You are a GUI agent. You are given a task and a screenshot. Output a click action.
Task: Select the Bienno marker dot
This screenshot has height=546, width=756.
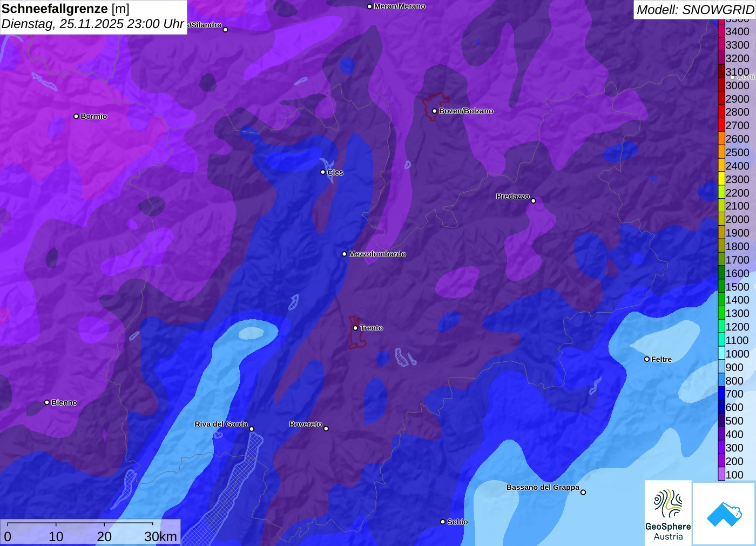[x=47, y=402]
